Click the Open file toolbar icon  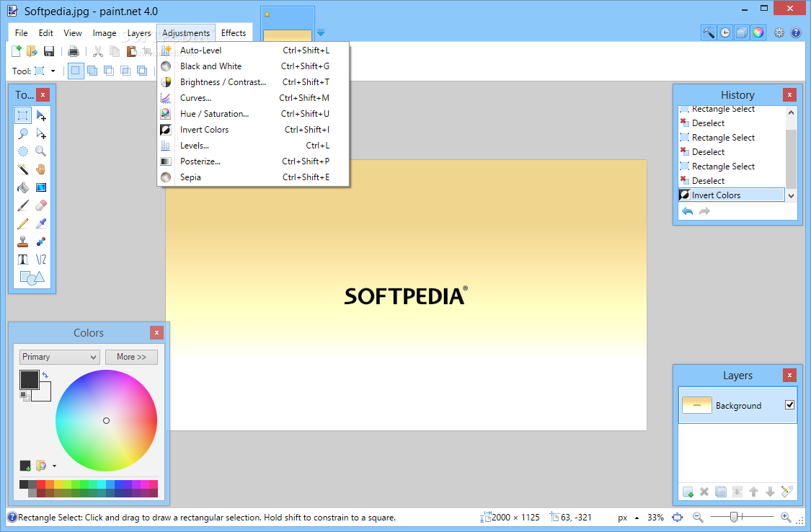pyautogui.click(x=32, y=50)
